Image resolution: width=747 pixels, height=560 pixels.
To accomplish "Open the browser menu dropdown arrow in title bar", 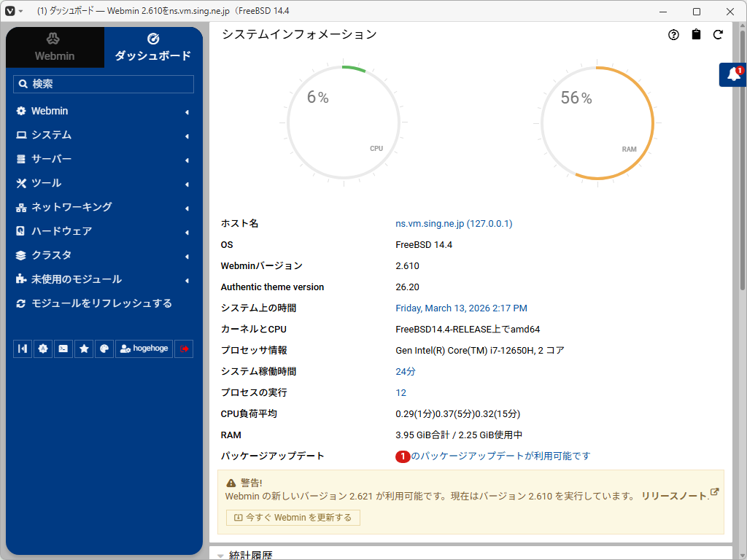I will pyautogui.click(x=21, y=12).
